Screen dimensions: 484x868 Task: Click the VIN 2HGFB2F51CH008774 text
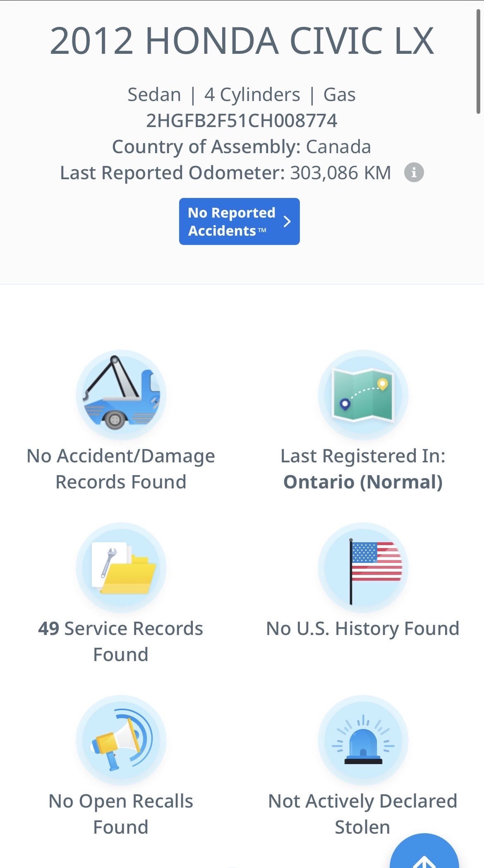click(x=242, y=120)
